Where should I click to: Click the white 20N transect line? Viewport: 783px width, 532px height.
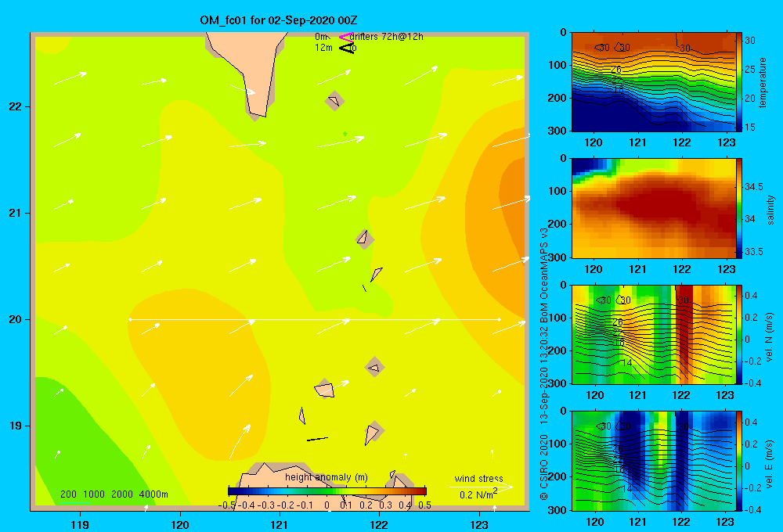coord(315,319)
